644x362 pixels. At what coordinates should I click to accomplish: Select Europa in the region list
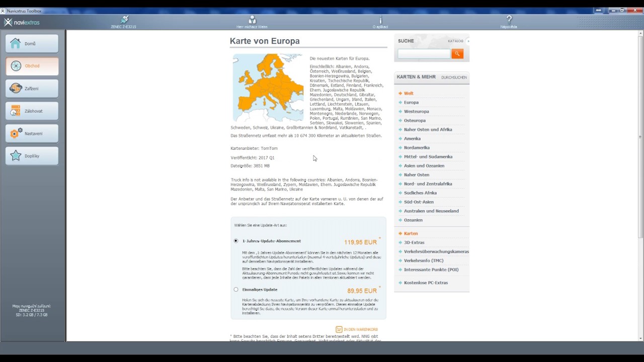point(411,103)
